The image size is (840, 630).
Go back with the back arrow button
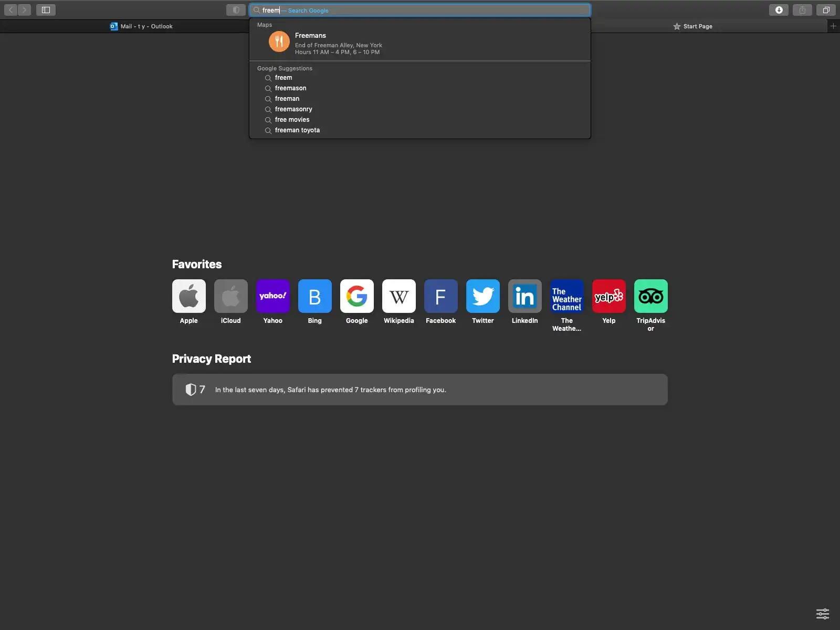(x=11, y=10)
